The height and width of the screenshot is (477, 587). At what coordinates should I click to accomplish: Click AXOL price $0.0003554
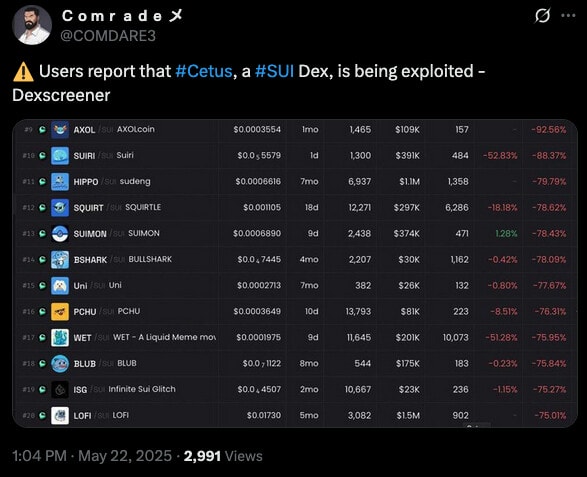[257, 130]
